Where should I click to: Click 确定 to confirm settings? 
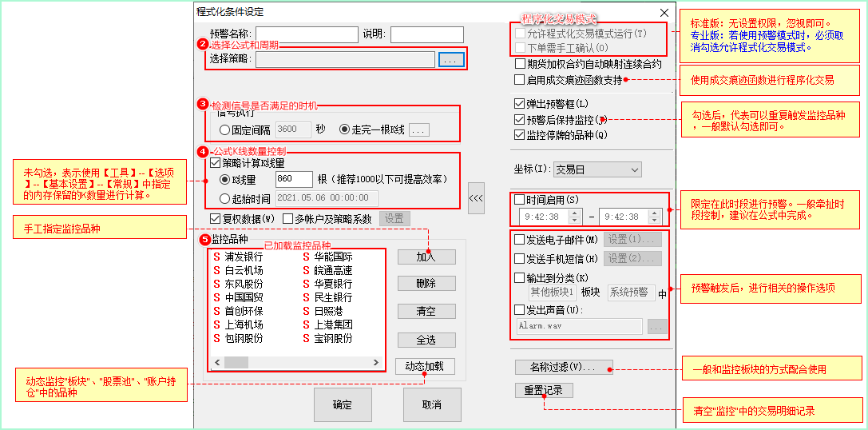[x=343, y=404]
